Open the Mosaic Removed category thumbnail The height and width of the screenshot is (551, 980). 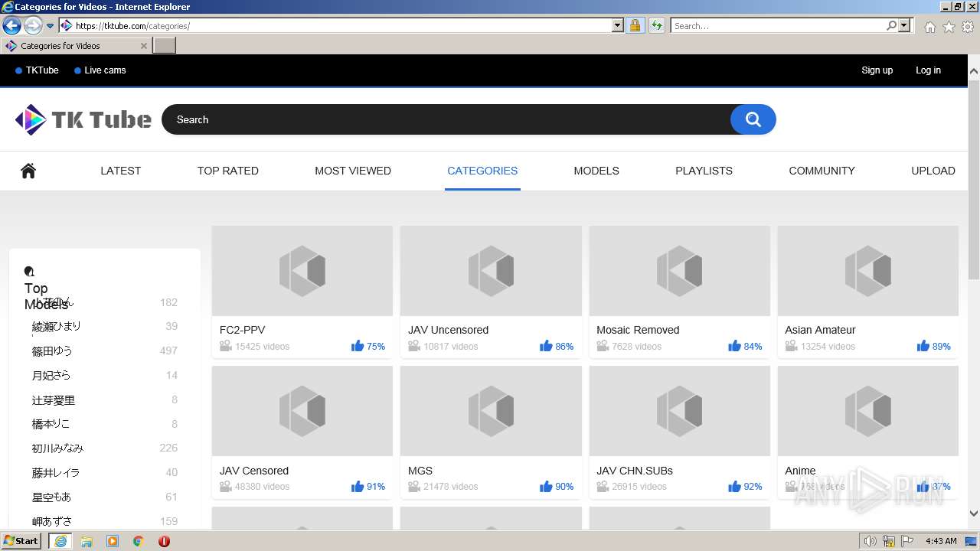pyautogui.click(x=680, y=271)
